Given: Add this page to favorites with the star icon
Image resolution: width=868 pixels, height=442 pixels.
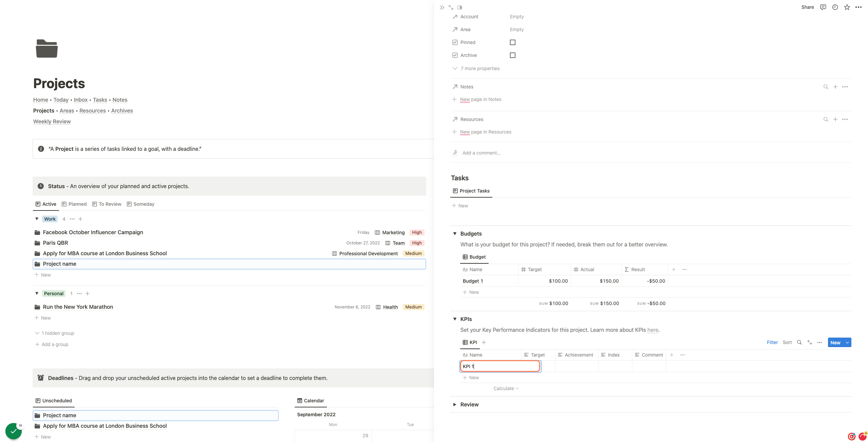Looking at the screenshot, I should point(847,7).
